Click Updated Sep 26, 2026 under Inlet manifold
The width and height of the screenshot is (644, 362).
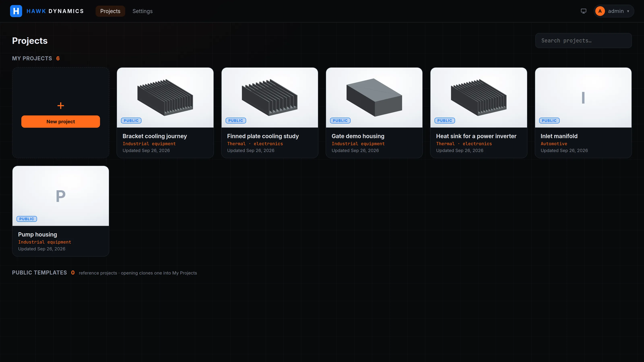pos(564,150)
